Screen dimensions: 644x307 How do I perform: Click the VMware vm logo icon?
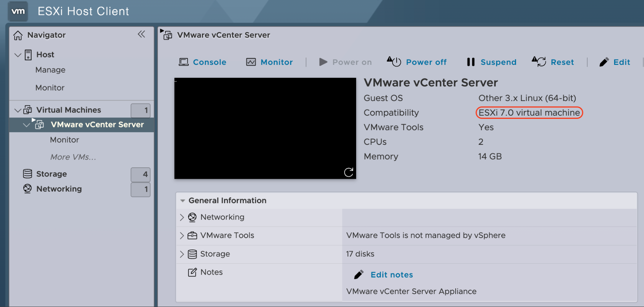(x=18, y=11)
